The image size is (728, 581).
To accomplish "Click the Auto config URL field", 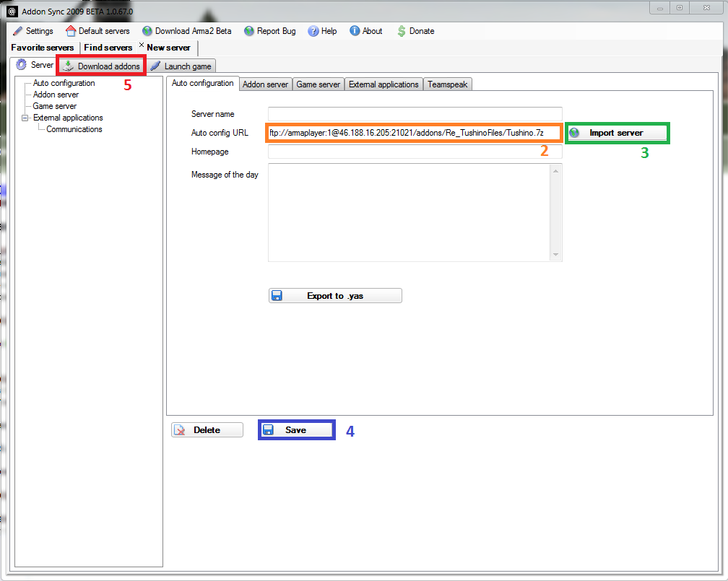I will (414, 133).
